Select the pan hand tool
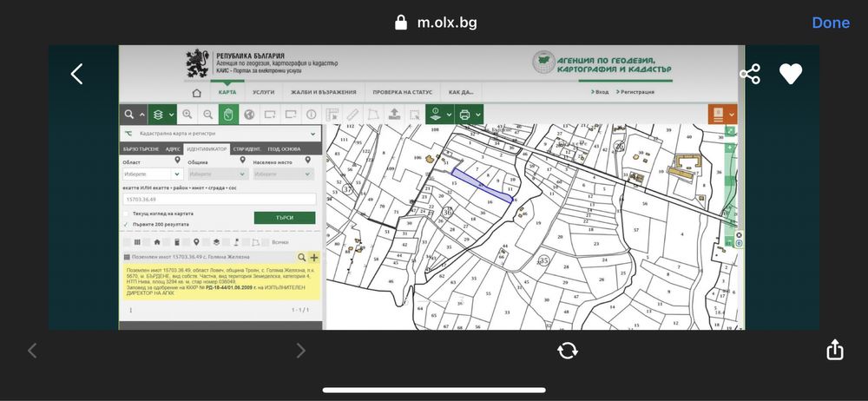Screen dimensions: 868x401 [228, 115]
